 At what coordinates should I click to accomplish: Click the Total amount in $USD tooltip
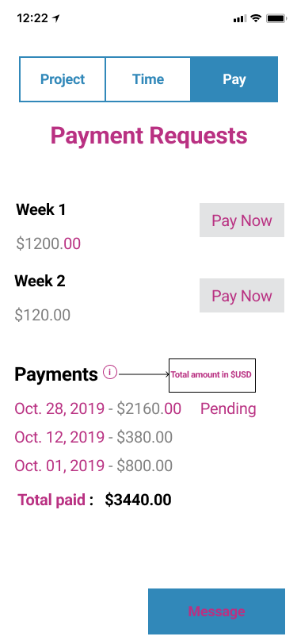click(212, 375)
